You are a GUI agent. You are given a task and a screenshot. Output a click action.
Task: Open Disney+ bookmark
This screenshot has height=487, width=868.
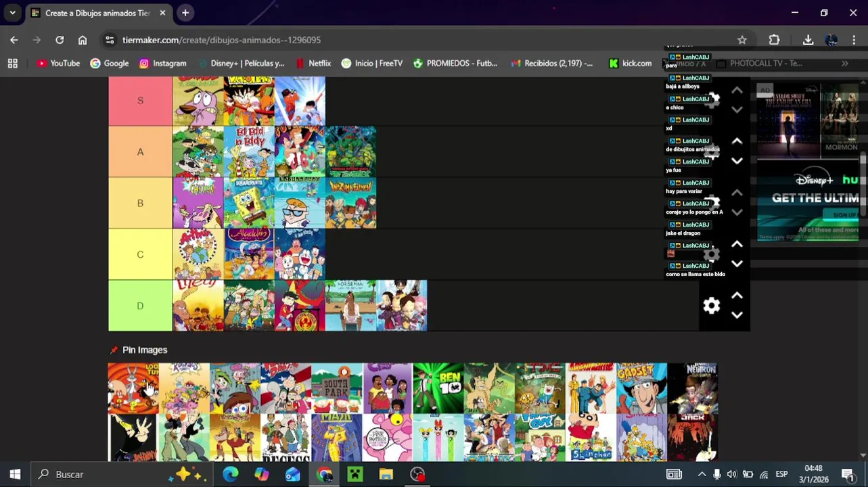240,63
